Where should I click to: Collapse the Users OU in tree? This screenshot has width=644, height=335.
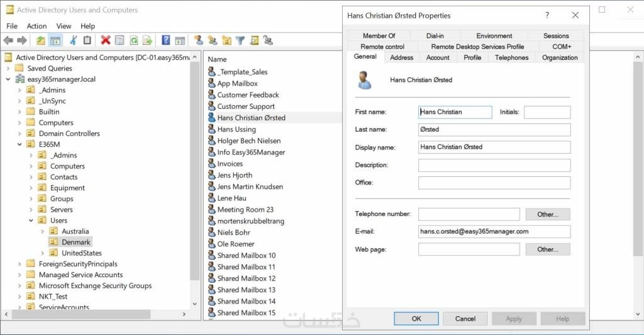click(31, 220)
